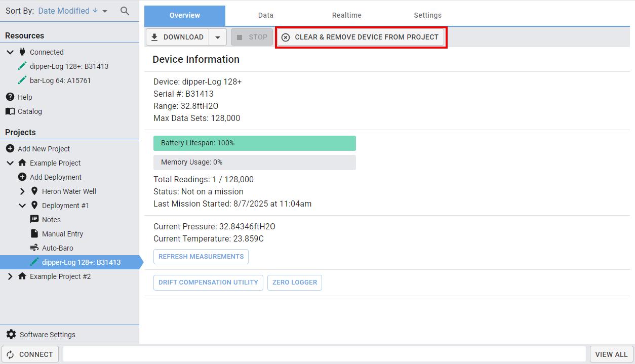Viewport: 635px width, 364px height.
Task: Click the search magnifier icon in sidebar
Action: (125, 11)
